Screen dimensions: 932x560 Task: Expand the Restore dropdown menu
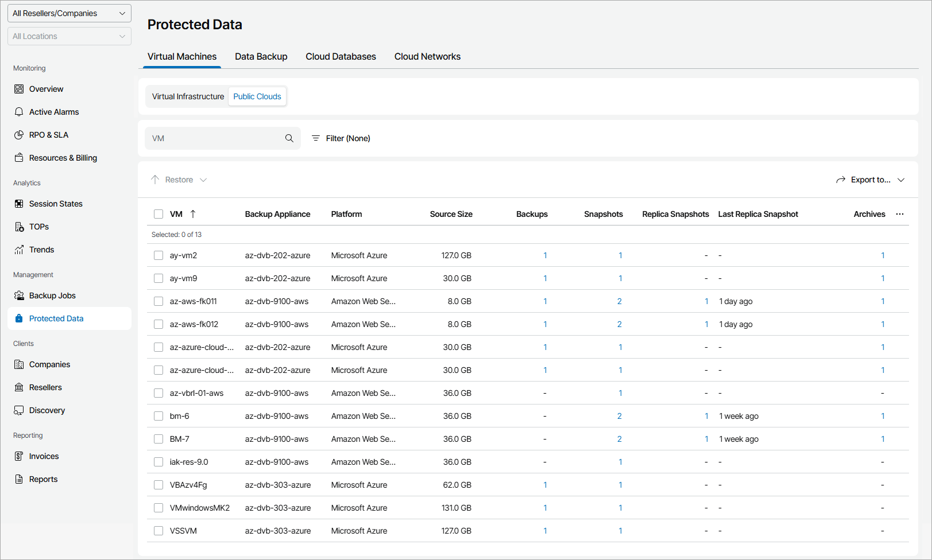[x=179, y=180]
